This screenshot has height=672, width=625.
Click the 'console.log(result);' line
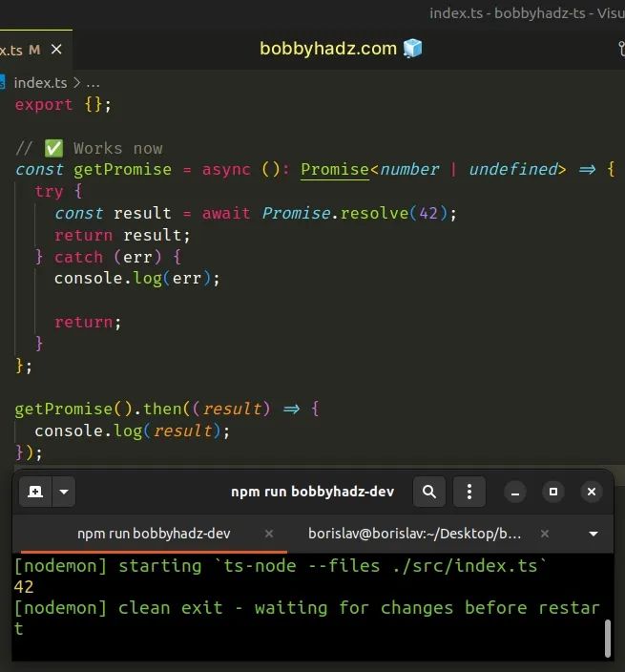coord(133,431)
